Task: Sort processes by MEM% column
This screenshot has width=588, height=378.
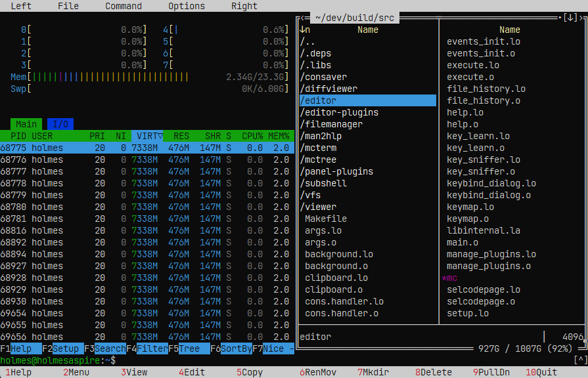Action: [x=279, y=136]
